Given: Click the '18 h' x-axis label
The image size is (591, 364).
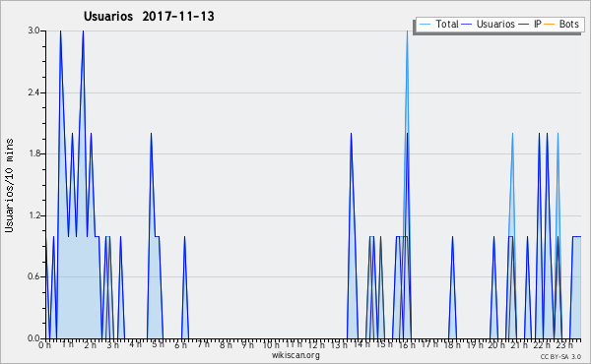Looking at the screenshot, I should tap(452, 344).
